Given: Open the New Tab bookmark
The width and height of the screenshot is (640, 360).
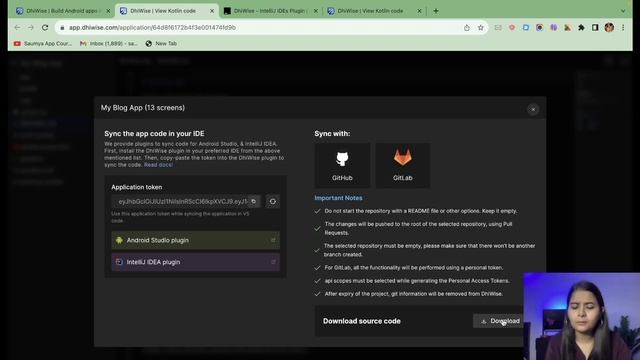Looking at the screenshot, I should (x=161, y=43).
